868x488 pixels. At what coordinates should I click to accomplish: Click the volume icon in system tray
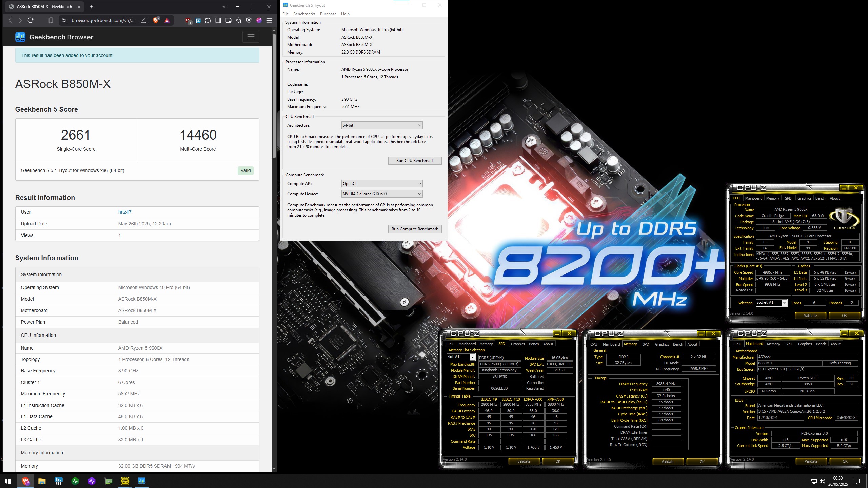coord(822,481)
